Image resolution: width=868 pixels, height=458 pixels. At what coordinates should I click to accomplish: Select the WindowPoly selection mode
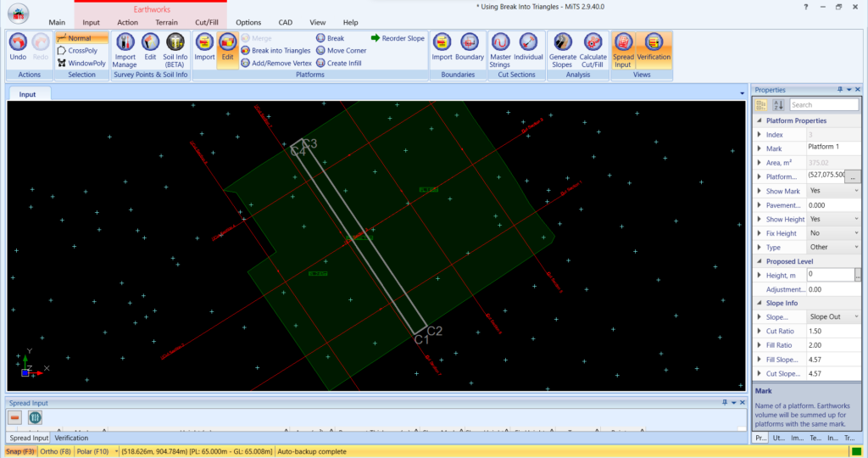pyautogui.click(x=81, y=63)
